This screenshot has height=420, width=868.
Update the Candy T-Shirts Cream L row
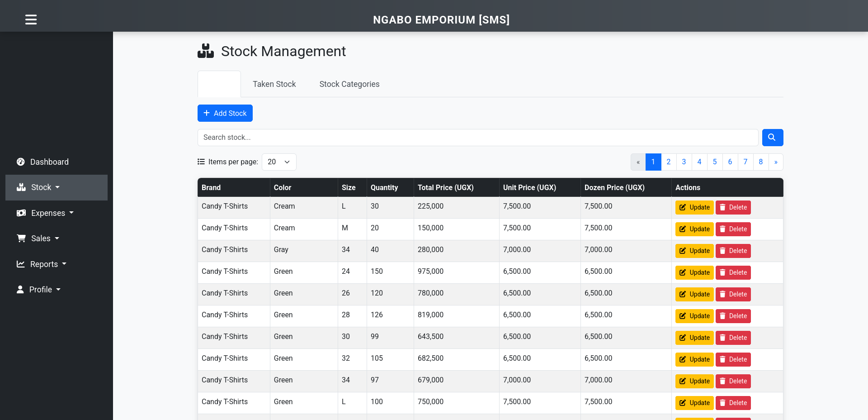pos(694,207)
